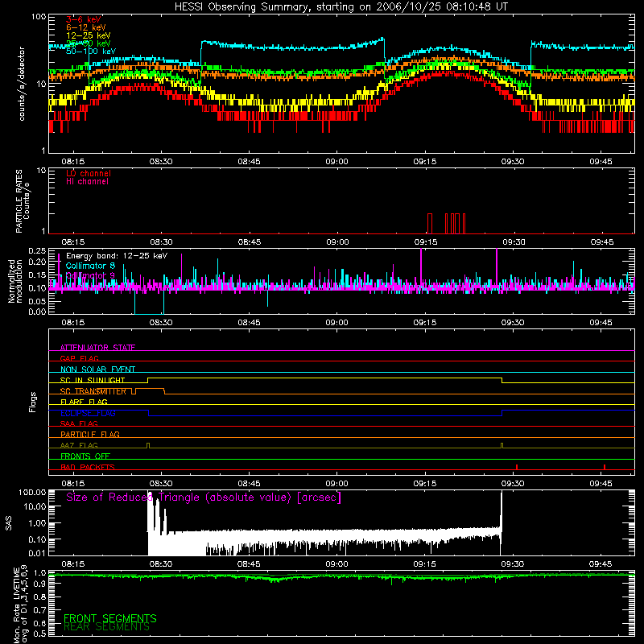Click the first bad packets tick after 09:30
Viewport: 644px width, 644px height.
coord(517,467)
